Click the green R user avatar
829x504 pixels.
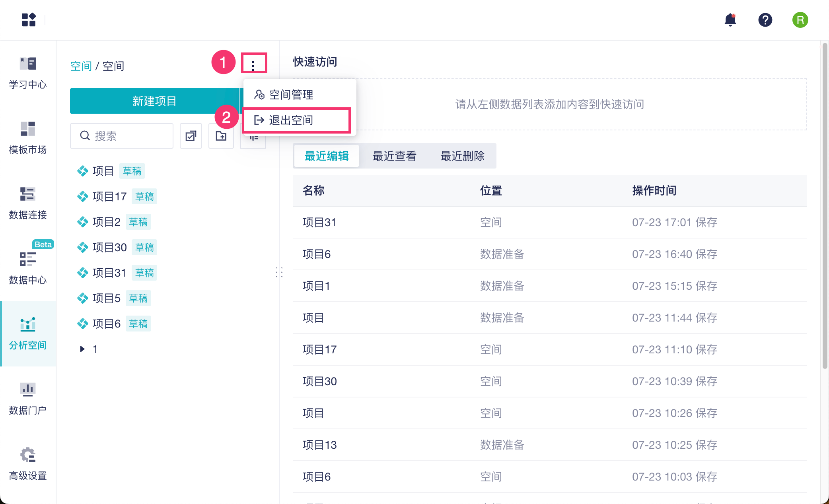coord(800,19)
